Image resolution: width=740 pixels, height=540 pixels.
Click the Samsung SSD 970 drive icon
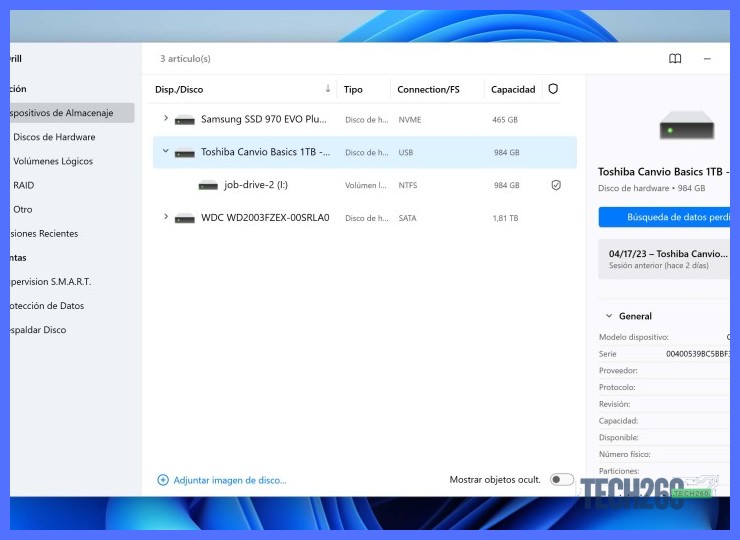coord(185,120)
